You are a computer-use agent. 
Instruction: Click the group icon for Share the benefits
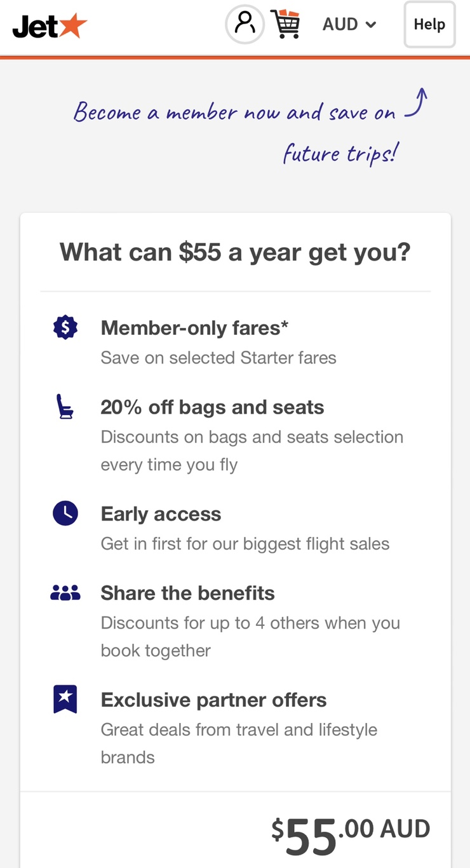(65, 593)
